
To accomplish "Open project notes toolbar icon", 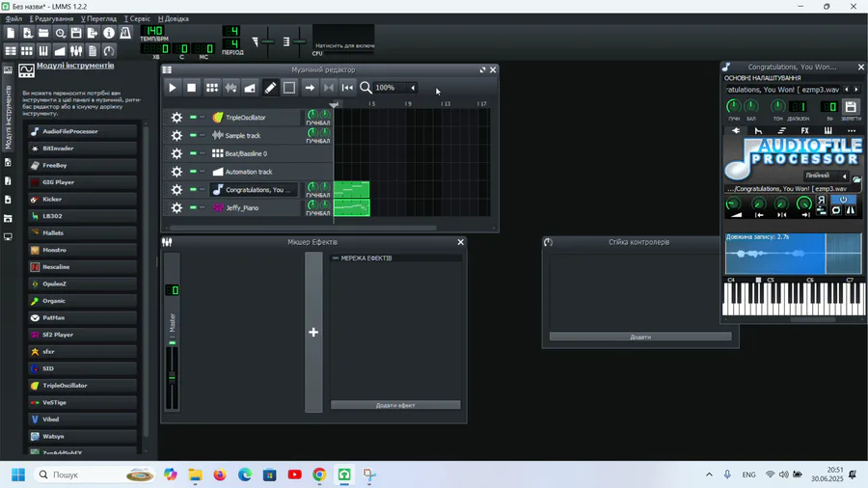I will point(93,51).
